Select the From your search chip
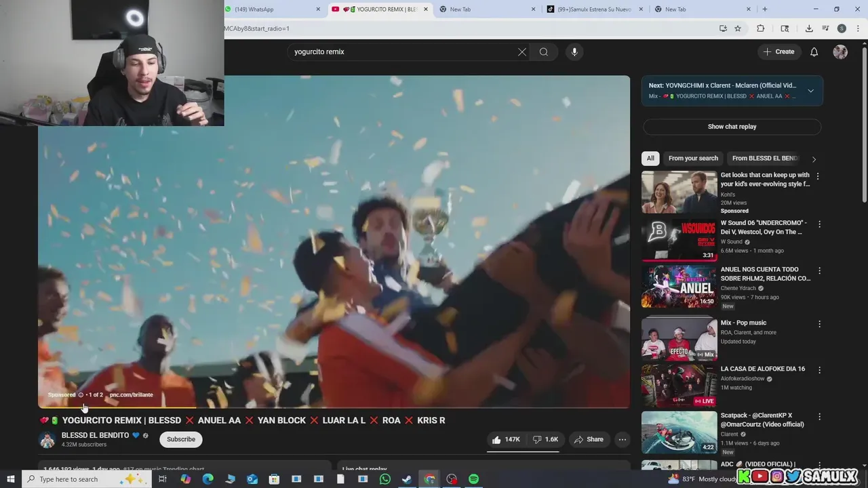 click(693, 159)
